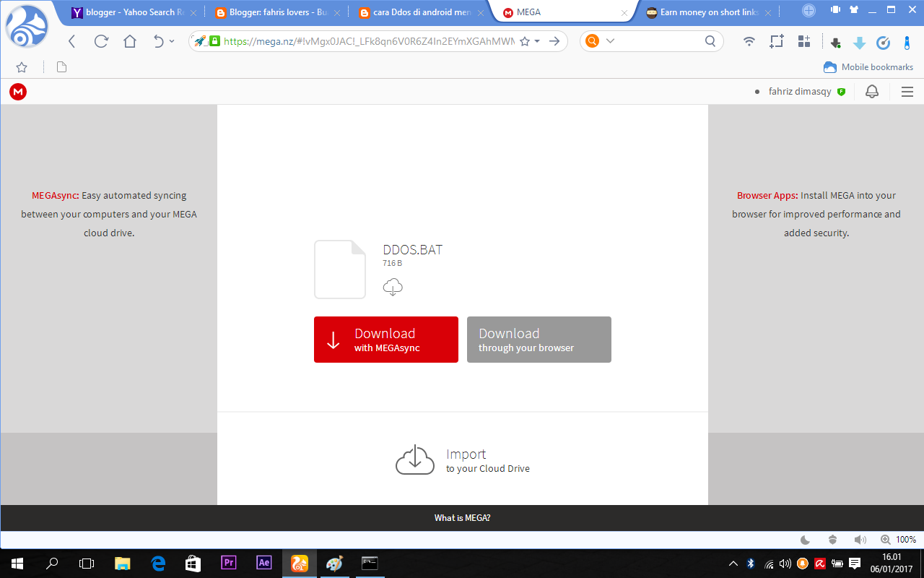
Task: Open the MEGA notifications bell
Action: coord(872,92)
